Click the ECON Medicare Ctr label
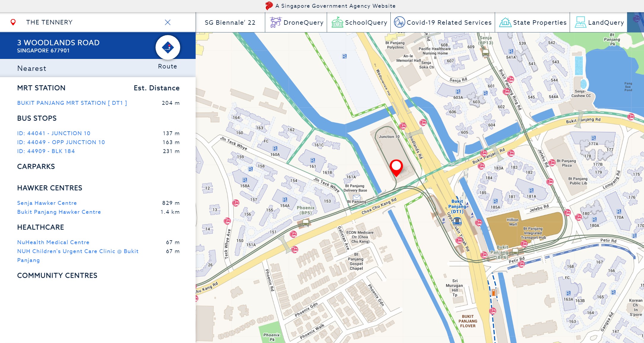This screenshot has width=644, height=343. [x=360, y=237]
